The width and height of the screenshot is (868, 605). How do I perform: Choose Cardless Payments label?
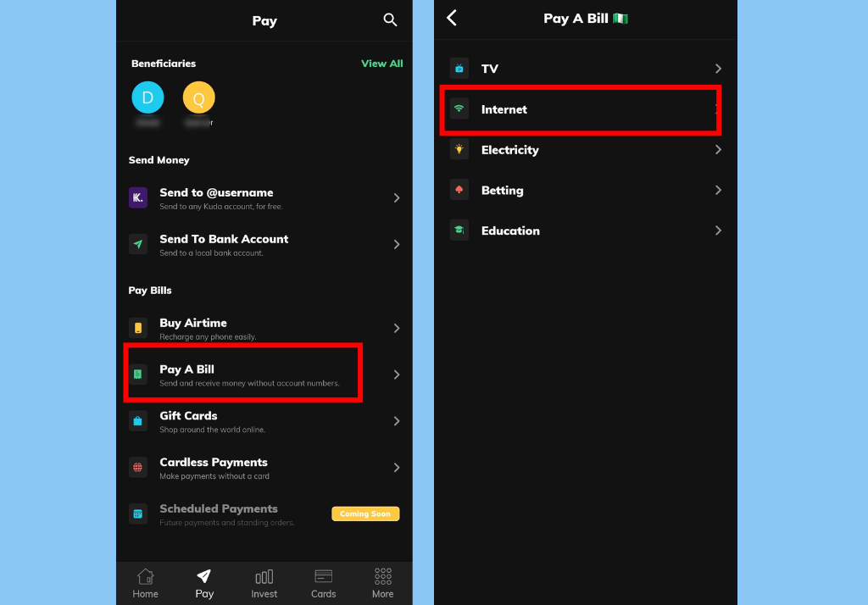[x=214, y=462]
